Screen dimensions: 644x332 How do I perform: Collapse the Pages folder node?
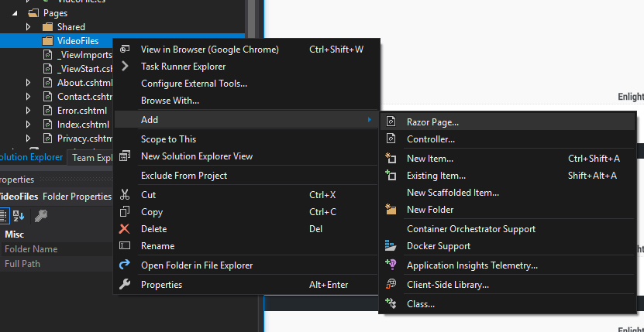coord(15,13)
